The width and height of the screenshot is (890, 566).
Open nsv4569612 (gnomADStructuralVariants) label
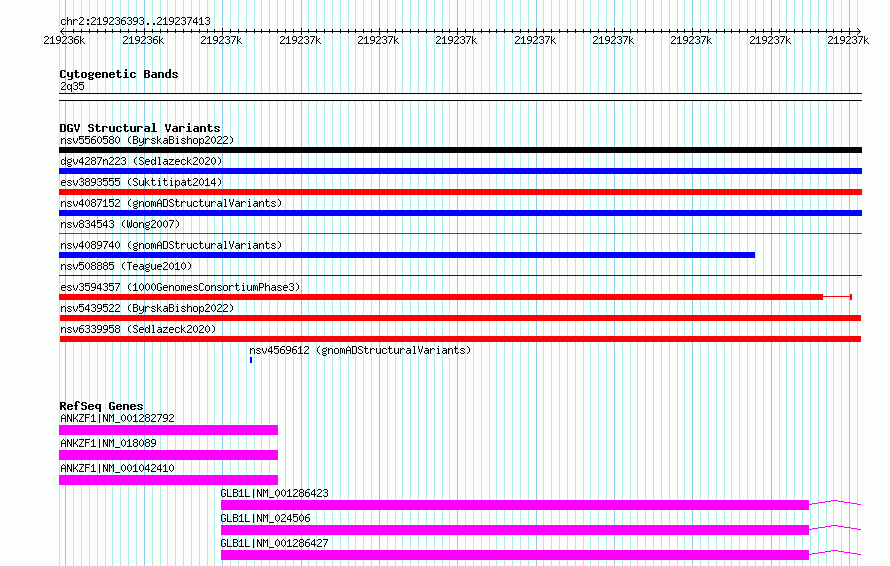(360, 350)
